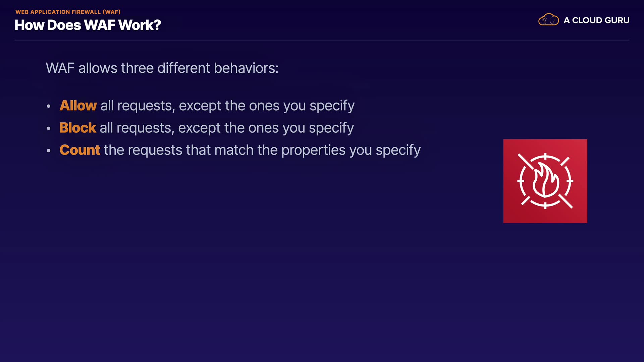Click "(WAF)" in the orange header label

(111, 12)
